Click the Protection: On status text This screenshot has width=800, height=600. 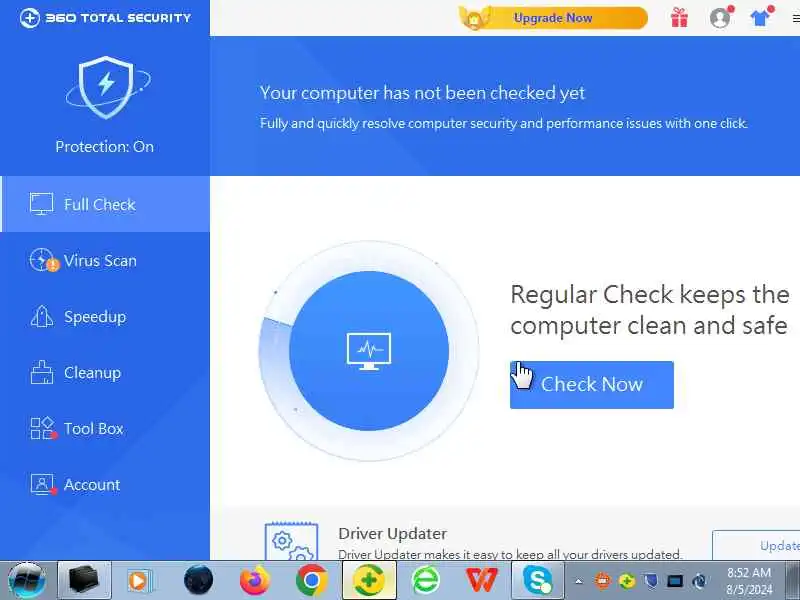[x=105, y=147]
